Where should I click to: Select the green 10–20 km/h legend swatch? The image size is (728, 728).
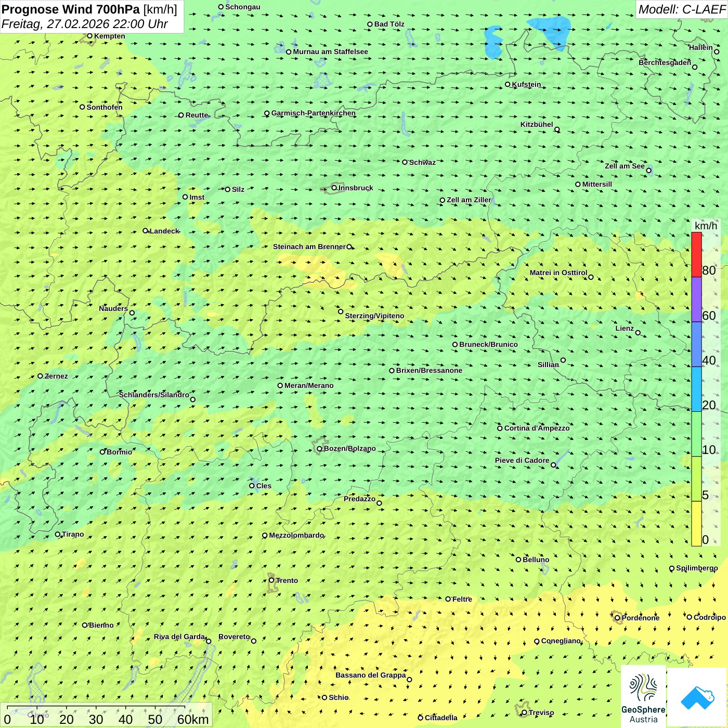[696, 434]
